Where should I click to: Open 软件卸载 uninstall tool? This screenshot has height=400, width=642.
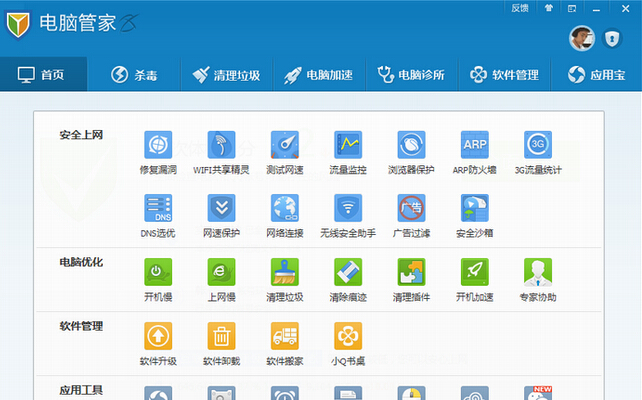[x=221, y=336]
